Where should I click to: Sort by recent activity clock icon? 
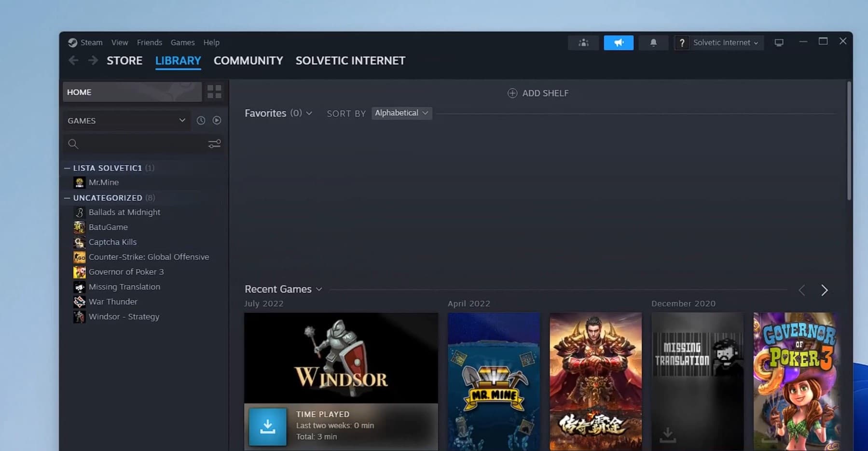pos(201,120)
